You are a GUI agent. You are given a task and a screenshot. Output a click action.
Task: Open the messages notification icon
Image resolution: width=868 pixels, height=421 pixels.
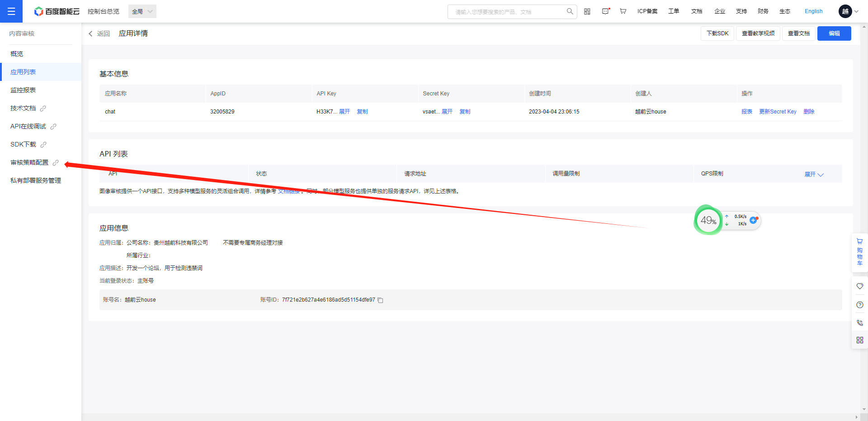[605, 11]
